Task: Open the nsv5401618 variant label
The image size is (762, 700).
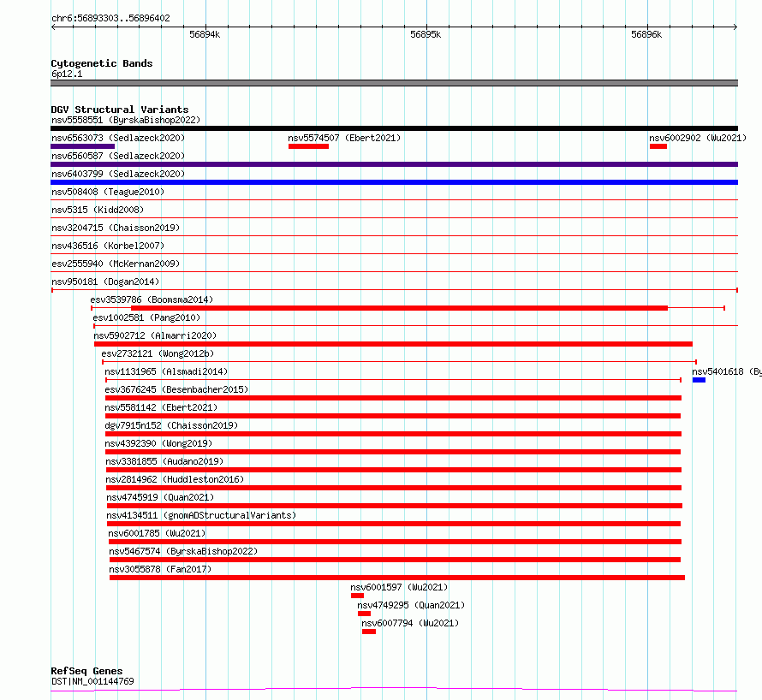Action: (x=727, y=371)
